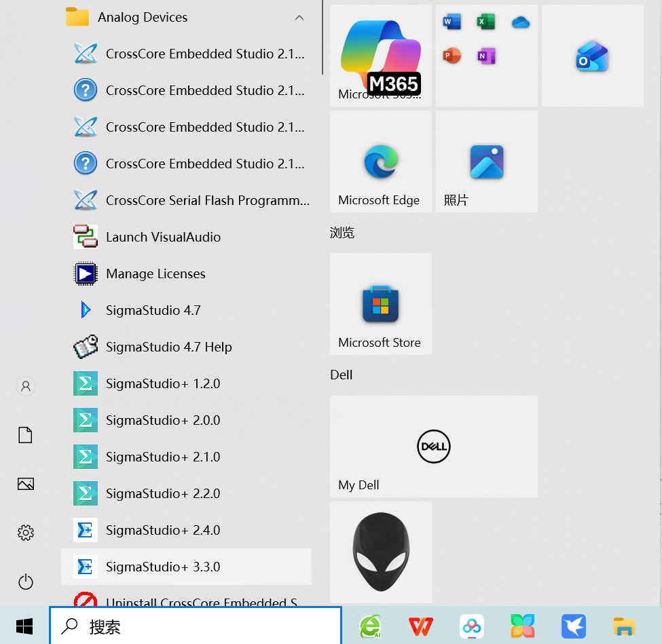Open the File Explorer taskbar icon
The width and height of the screenshot is (662, 644).
[625, 626]
